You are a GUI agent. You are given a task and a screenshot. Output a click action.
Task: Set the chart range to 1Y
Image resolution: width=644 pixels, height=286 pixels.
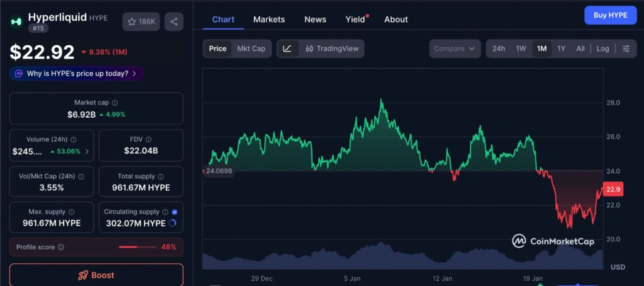pyautogui.click(x=562, y=49)
